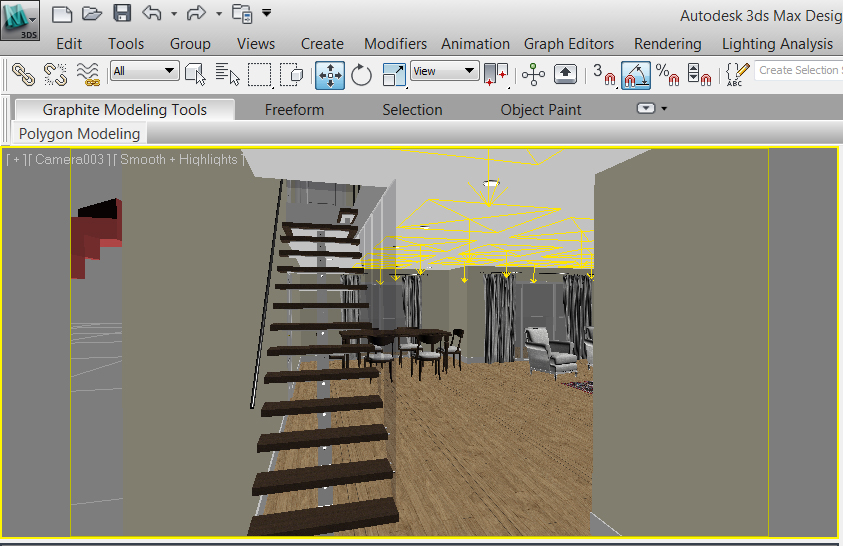
Task: Click the viewport [+] general menu label
Action: 16,160
